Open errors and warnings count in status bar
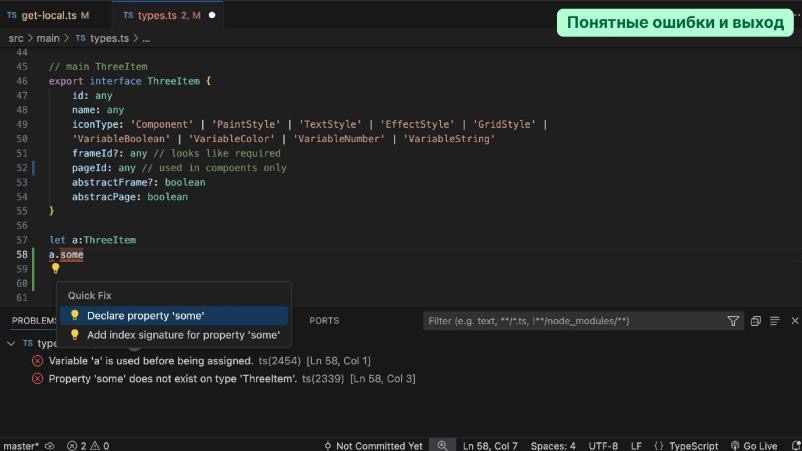 pos(88,446)
